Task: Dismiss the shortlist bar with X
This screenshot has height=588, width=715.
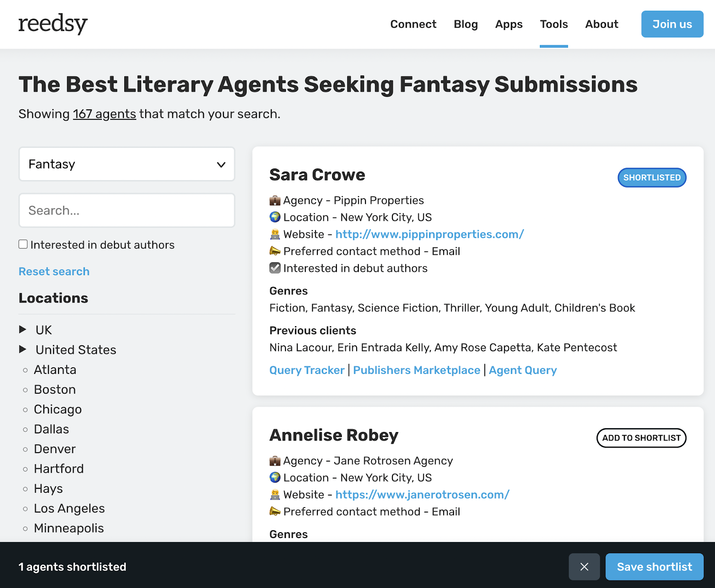Action: (x=584, y=567)
